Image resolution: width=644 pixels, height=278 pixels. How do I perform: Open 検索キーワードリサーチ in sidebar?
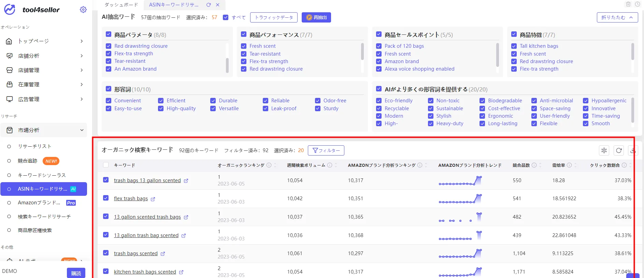(x=44, y=217)
